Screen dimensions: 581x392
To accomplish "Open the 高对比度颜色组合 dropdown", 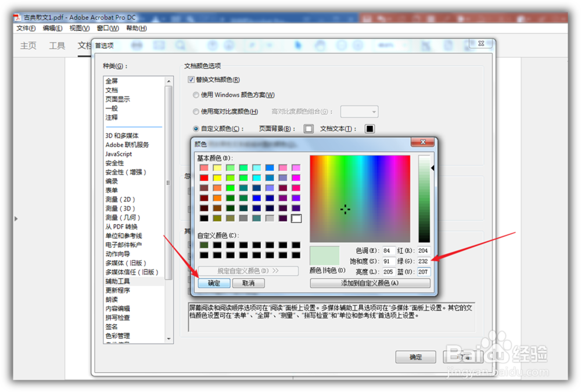I will tap(359, 112).
